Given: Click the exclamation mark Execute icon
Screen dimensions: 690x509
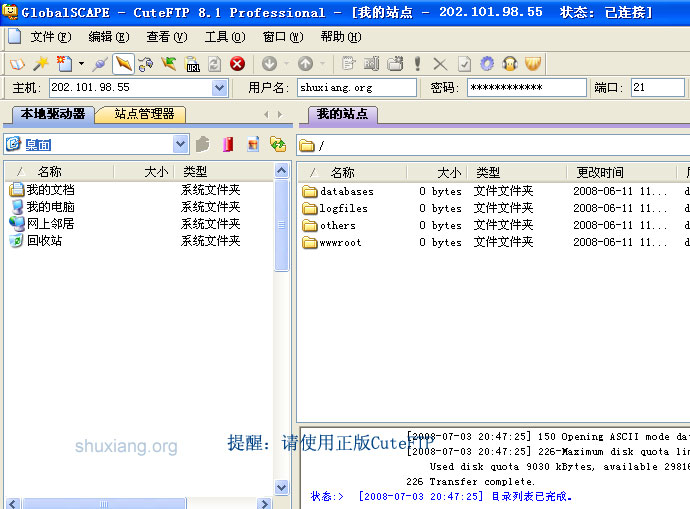Looking at the screenshot, I should point(418,64).
